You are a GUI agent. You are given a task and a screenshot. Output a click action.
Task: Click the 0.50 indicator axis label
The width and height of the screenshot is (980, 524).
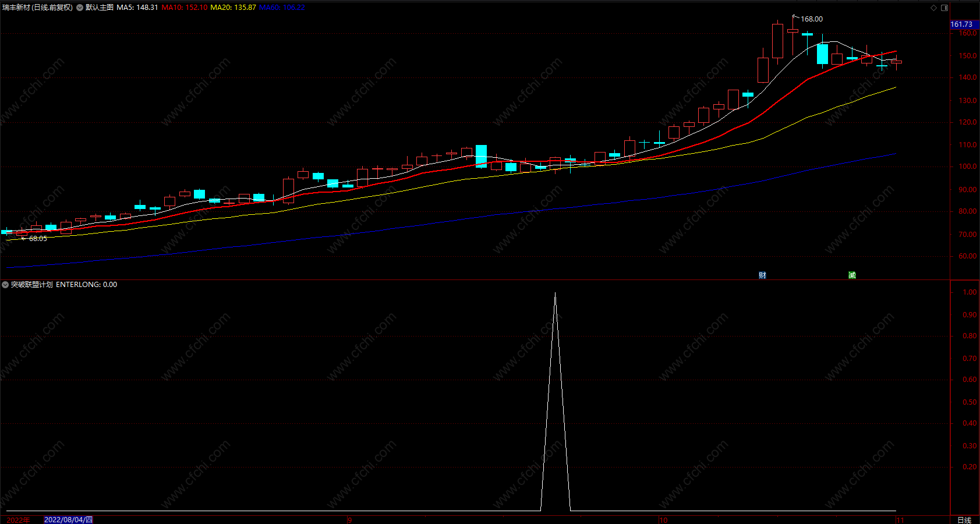click(x=970, y=402)
